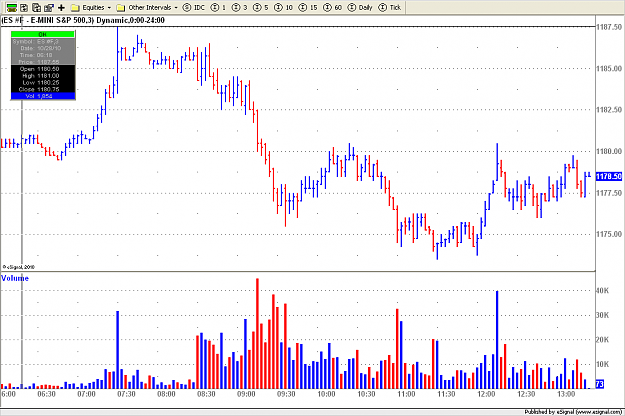Switch to the 3-minute interval
Screen dimensions: 625x416
click(240, 7)
